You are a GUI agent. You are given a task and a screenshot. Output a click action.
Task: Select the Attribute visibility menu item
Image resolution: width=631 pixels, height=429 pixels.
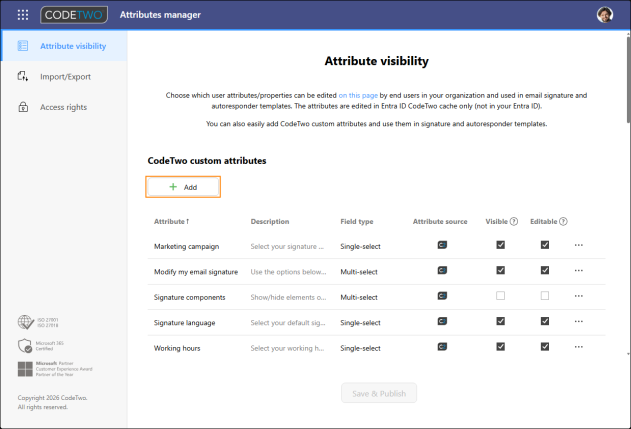point(64,46)
